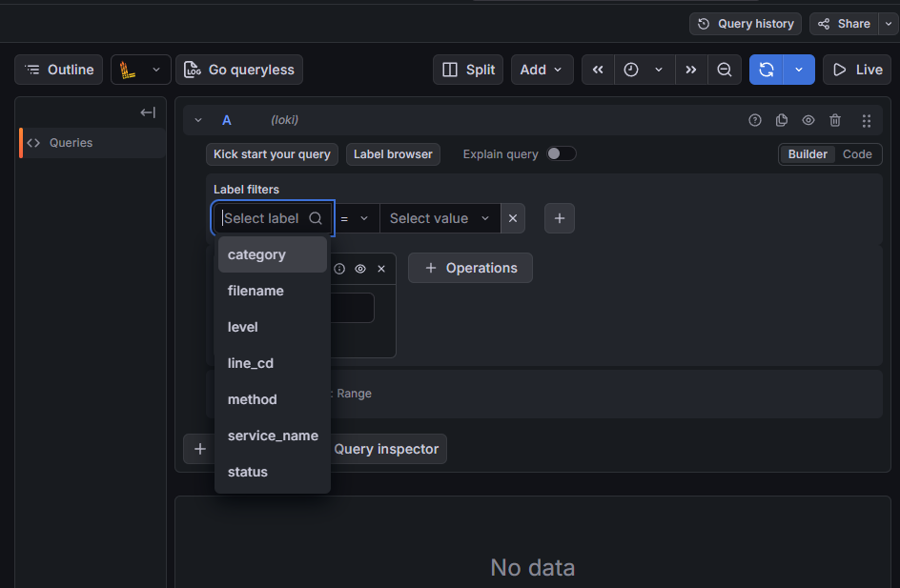Hide query A using the eye toggle

pos(808,119)
